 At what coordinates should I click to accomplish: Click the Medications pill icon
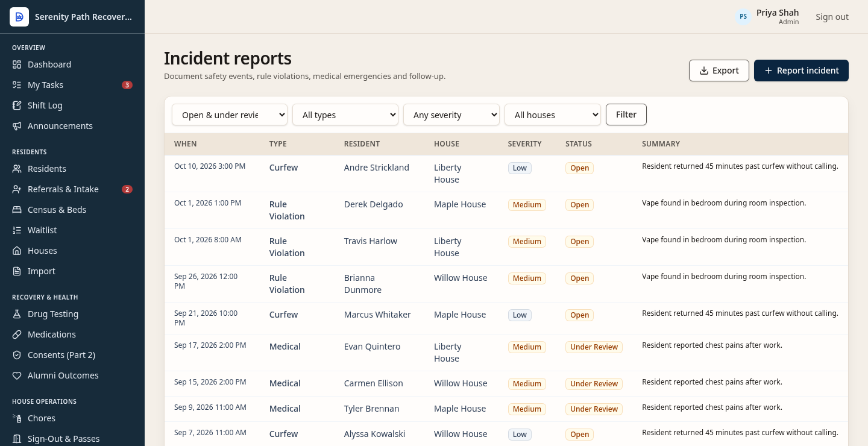coord(17,334)
